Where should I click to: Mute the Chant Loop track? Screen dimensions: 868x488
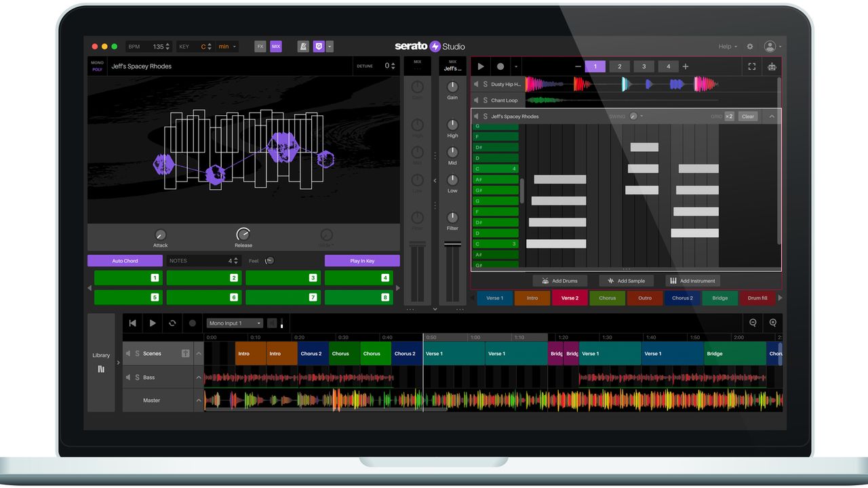pos(476,100)
